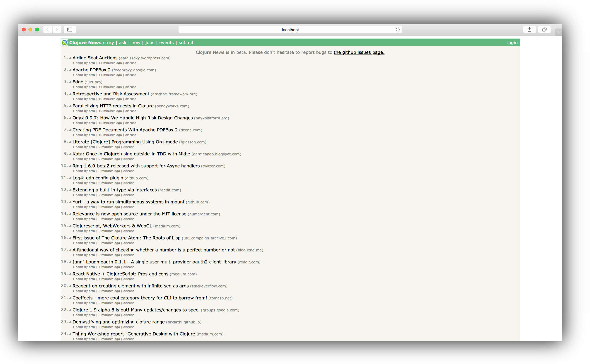The width and height of the screenshot is (590, 364).
Task: Upvote the "Apache PDFBox 2" story
Action: (x=70, y=70)
